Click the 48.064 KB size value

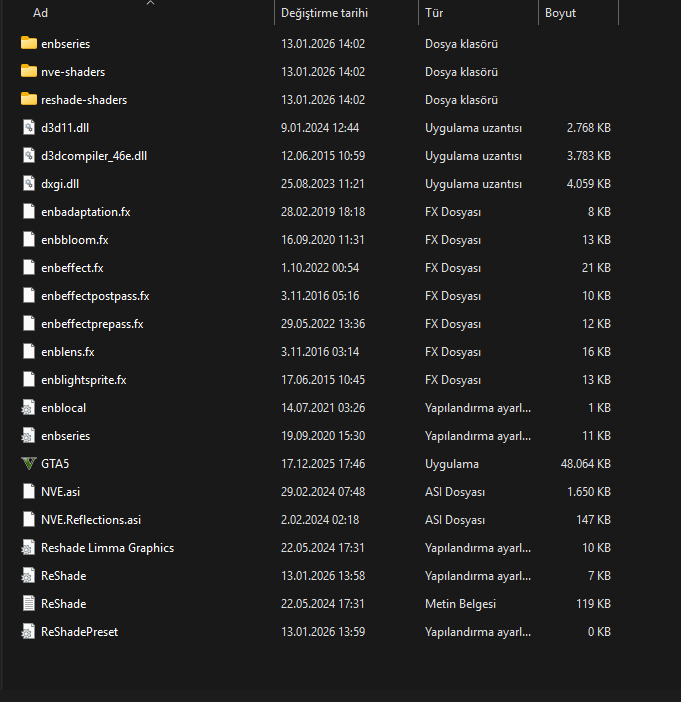coord(586,464)
